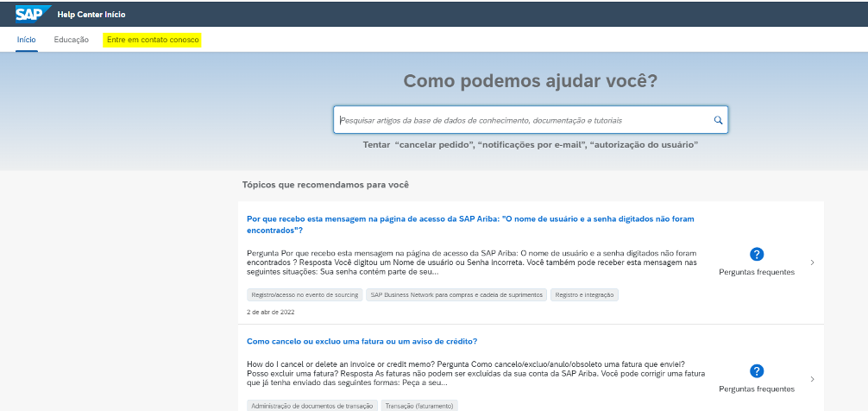Screen dimensions: 868x411
Task: Click tag Registro/acesso no evento de sourcing
Action: click(305, 295)
